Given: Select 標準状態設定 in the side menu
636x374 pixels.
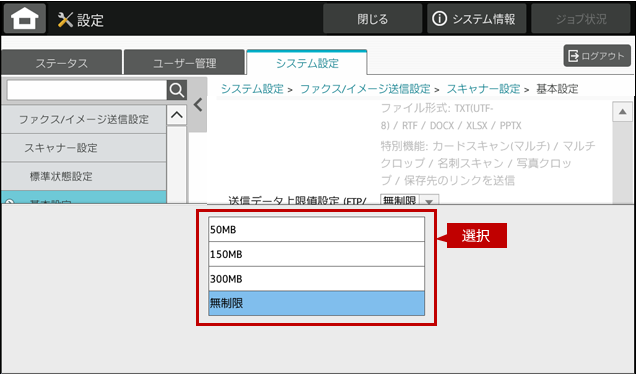Looking at the screenshot, I should click(84, 176).
